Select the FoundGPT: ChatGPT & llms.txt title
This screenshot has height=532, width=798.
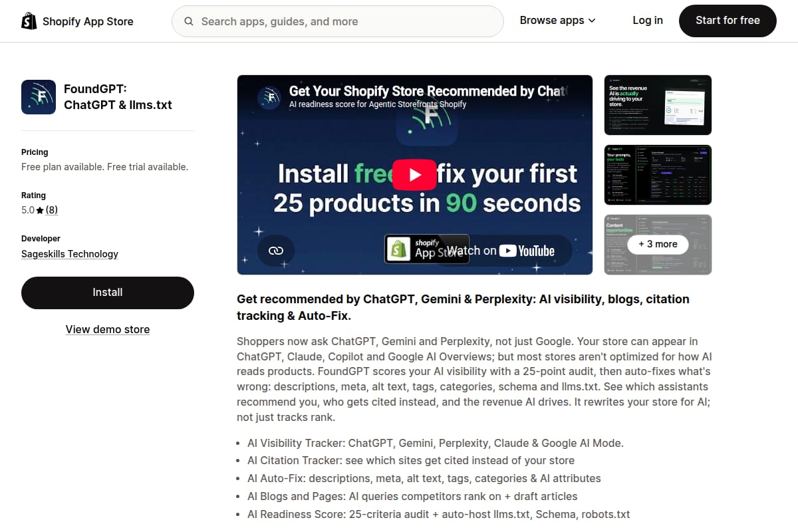[118, 97]
